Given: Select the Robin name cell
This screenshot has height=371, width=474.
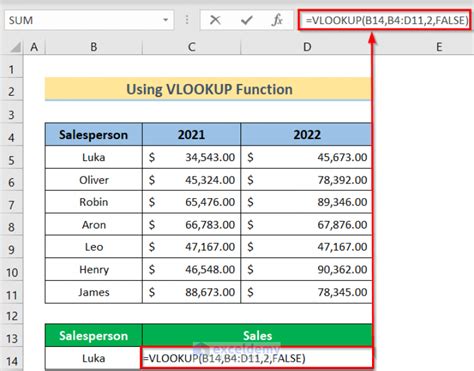Looking at the screenshot, I should 94,202.
